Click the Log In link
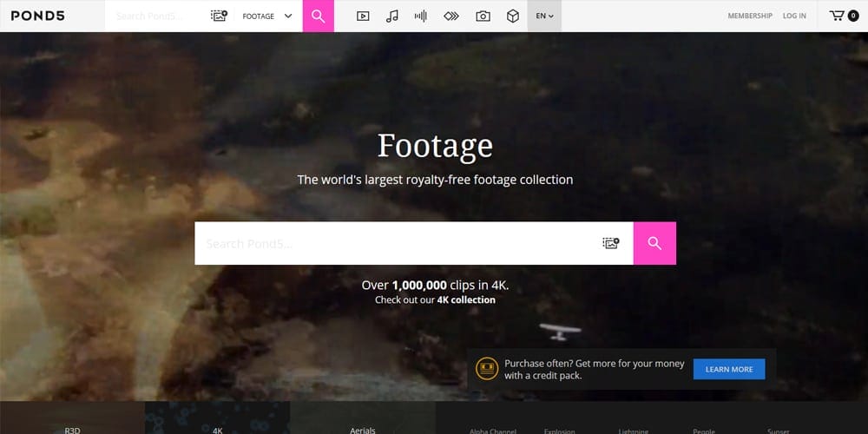This screenshot has height=434, width=868. [794, 16]
